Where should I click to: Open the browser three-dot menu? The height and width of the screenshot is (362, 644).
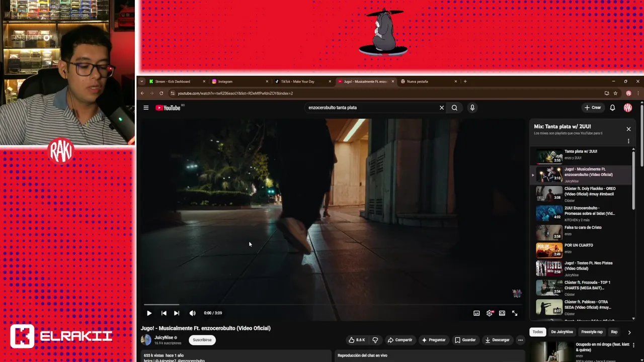point(638,93)
